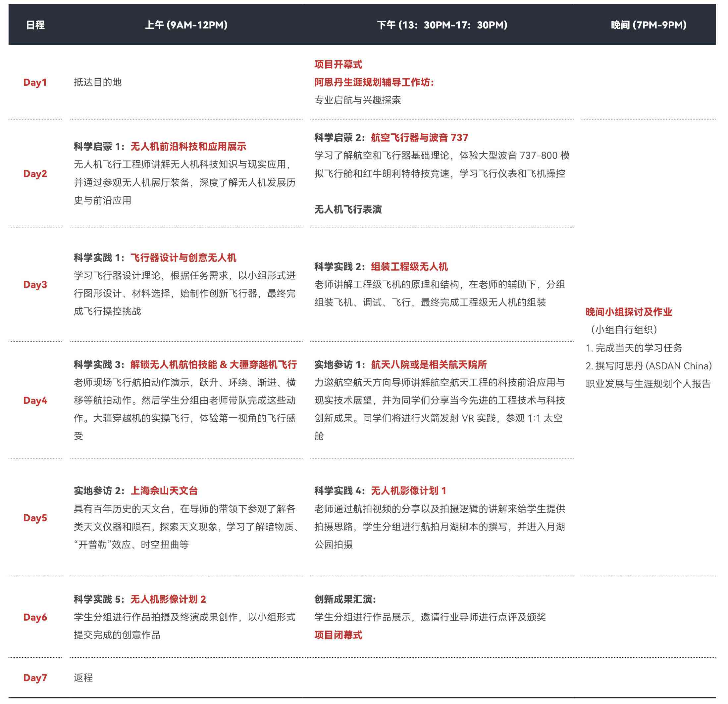Click 晚间小组探讨及作业 heading

629,312
